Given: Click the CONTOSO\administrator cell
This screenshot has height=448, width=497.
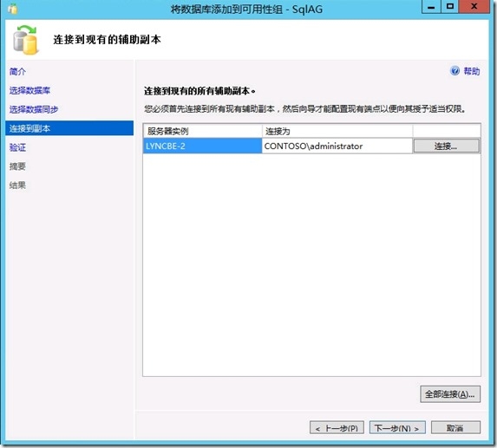Looking at the screenshot, I should (x=337, y=146).
